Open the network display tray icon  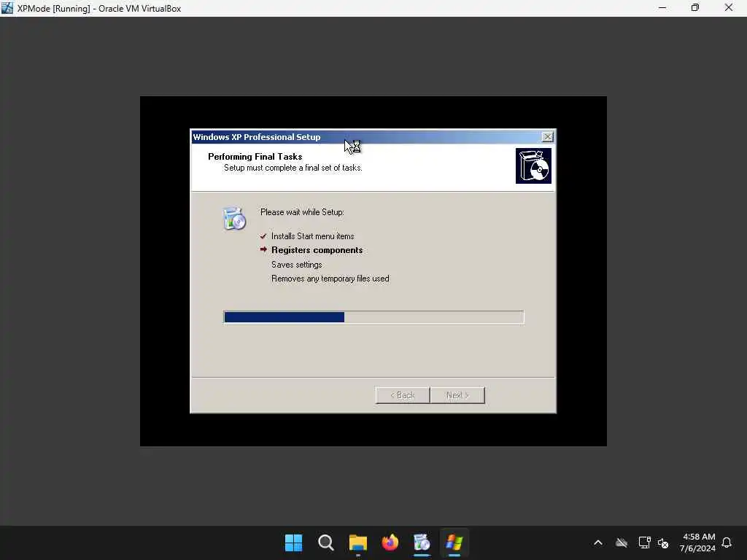[645, 542]
